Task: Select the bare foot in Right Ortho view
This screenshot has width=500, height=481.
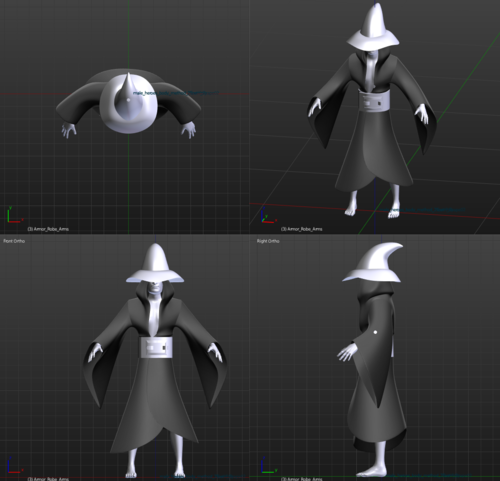Action: (372, 471)
